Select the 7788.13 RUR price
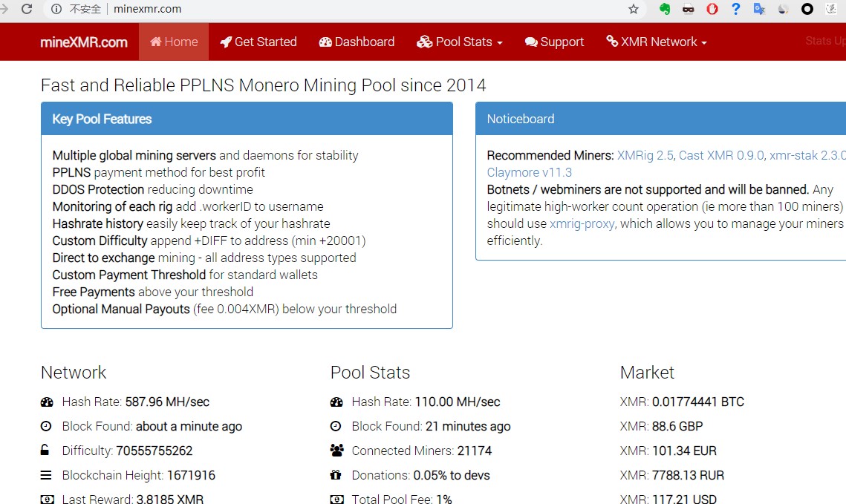 click(x=688, y=475)
